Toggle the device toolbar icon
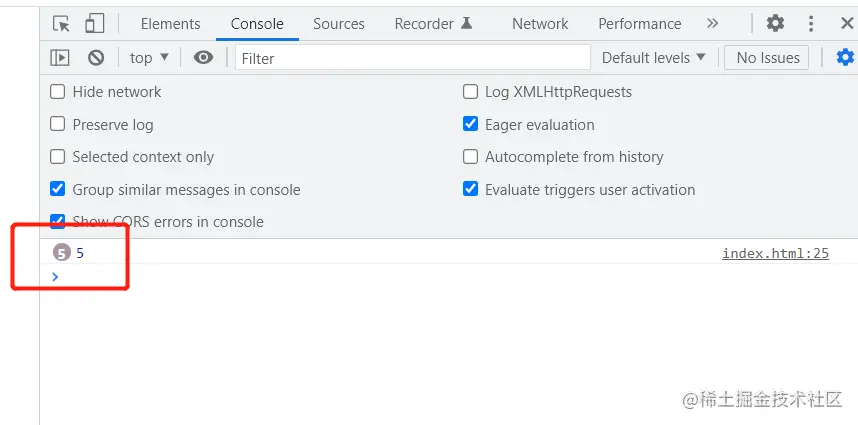 (94, 23)
